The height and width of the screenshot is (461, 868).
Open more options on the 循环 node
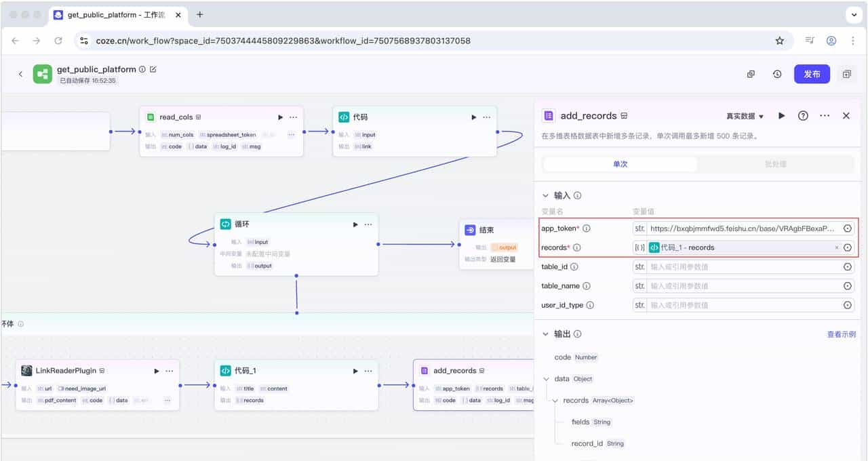[x=368, y=224]
